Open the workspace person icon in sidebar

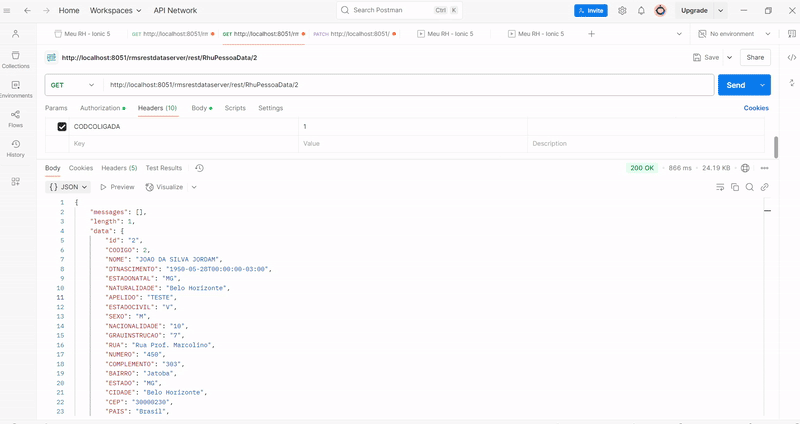[x=16, y=34]
